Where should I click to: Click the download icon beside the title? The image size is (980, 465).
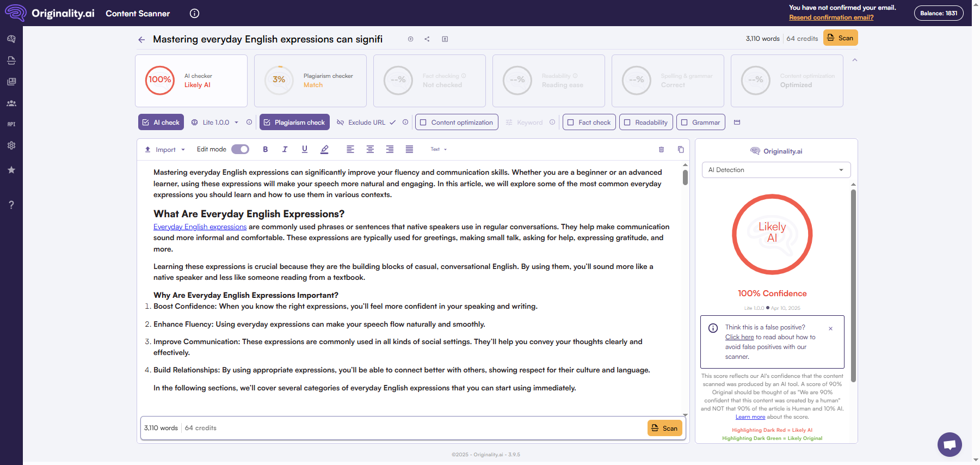coord(445,39)
